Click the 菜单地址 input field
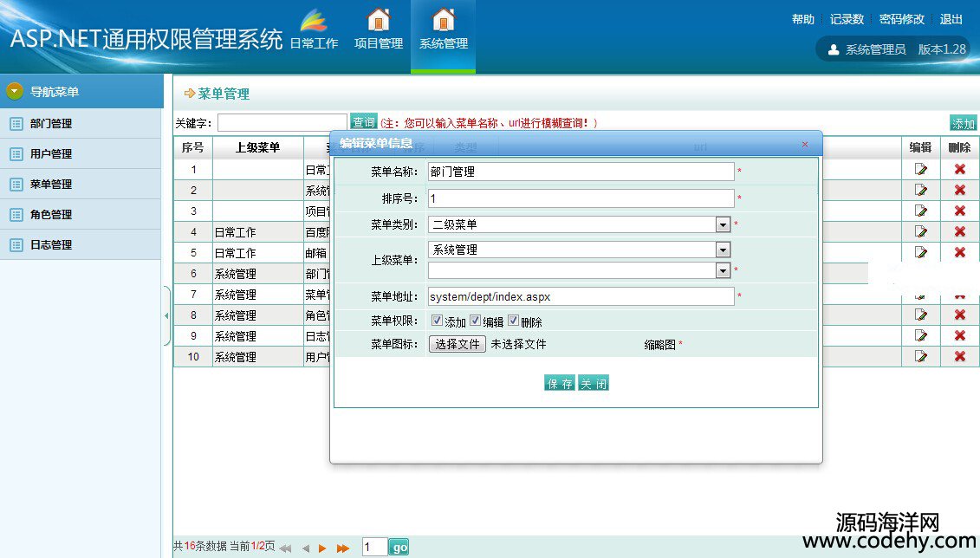This screenshot has height=558, width=980. pos(581,296)
